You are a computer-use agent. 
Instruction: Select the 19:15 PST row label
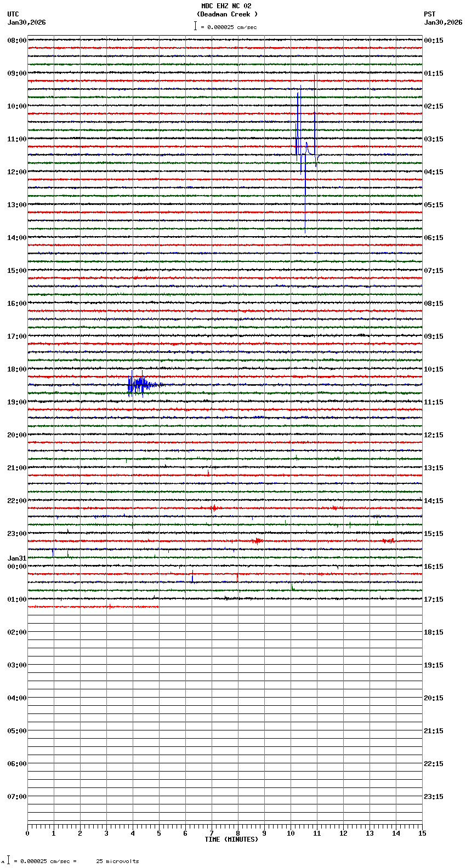coord(434,665)
